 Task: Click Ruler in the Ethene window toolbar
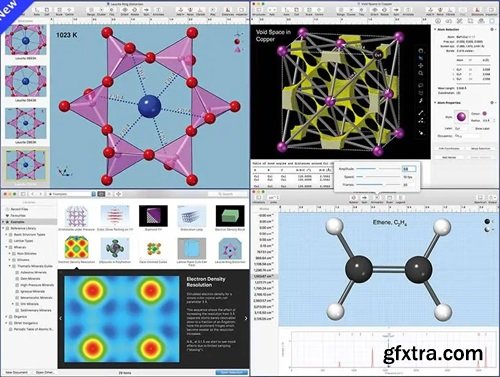click(x=389, y=199)
